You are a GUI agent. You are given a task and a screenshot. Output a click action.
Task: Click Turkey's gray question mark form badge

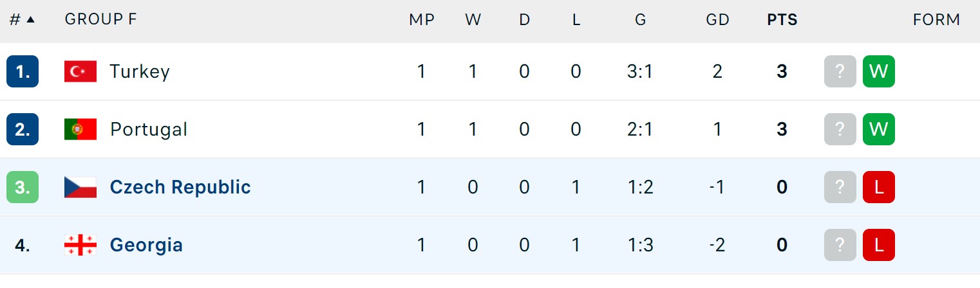840,71
